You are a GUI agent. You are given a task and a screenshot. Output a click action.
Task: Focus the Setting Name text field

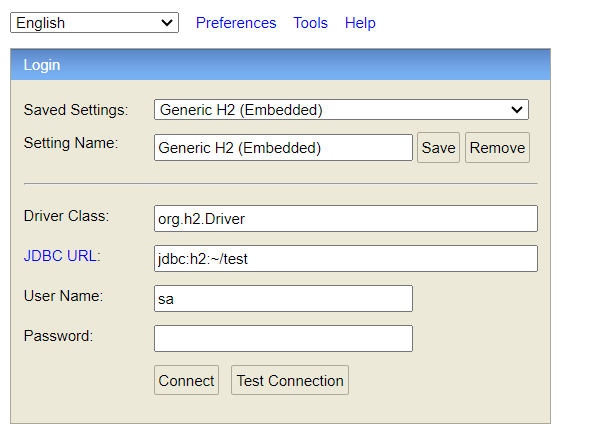tap(283, 147)
